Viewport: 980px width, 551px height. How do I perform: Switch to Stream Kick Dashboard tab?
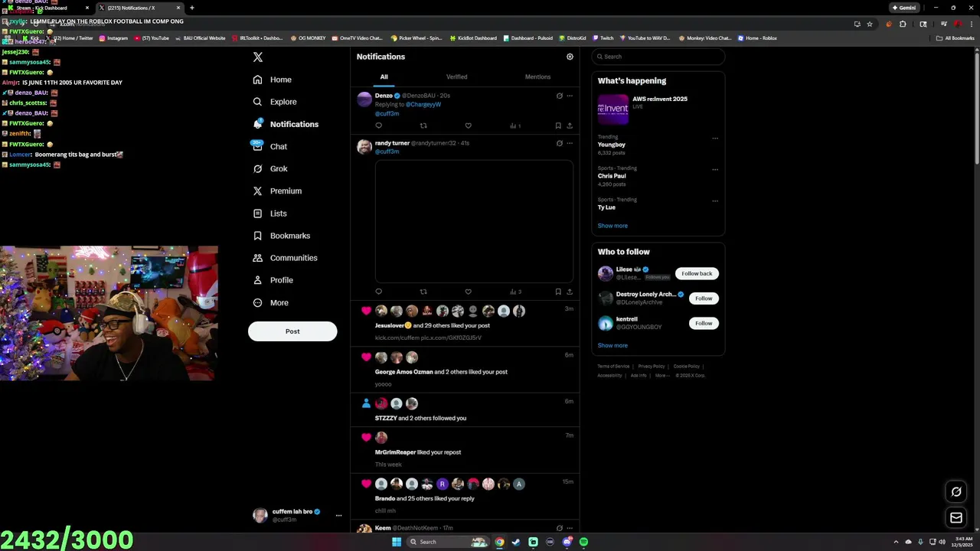pos(46,8)
